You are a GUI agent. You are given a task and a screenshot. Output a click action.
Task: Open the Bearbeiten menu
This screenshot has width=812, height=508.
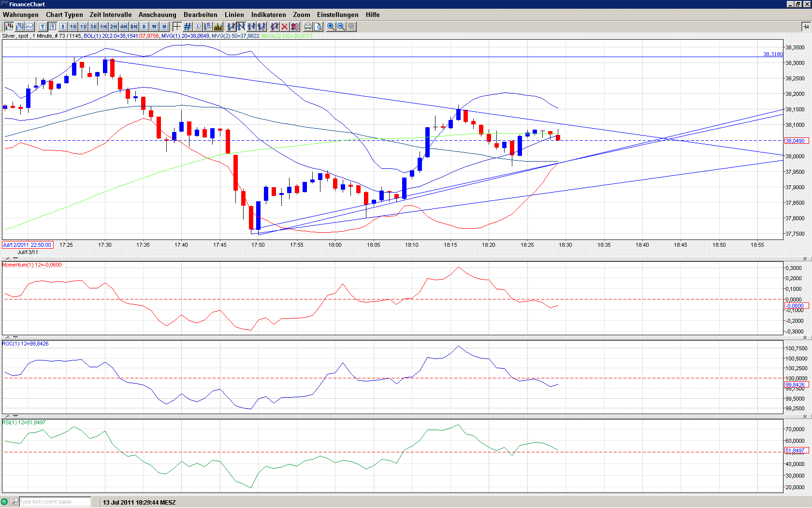pyautogui.click(x=201, y=15)
